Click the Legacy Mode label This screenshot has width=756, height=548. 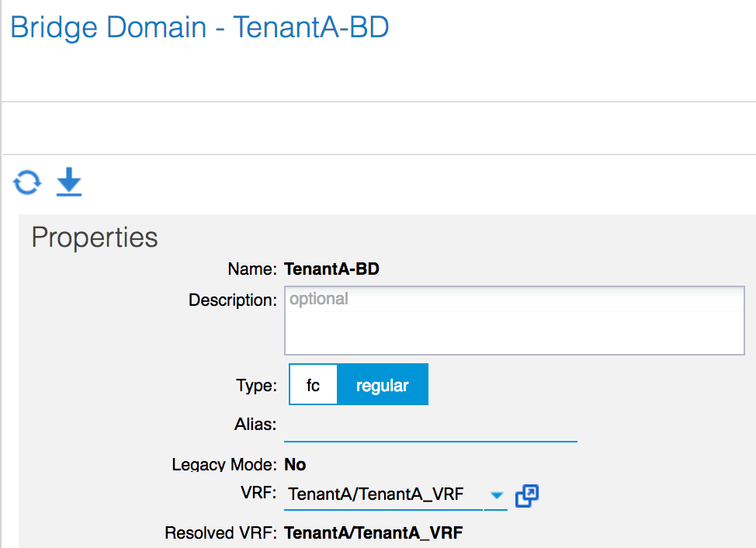(x=224, y=465)
